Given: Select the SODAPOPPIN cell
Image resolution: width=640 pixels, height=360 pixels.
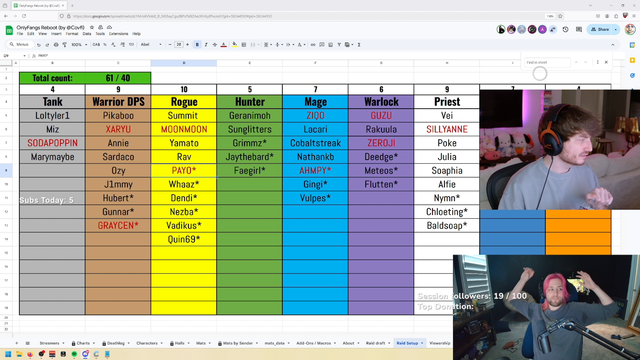Looking at the screenshot, I should point(52,143).
